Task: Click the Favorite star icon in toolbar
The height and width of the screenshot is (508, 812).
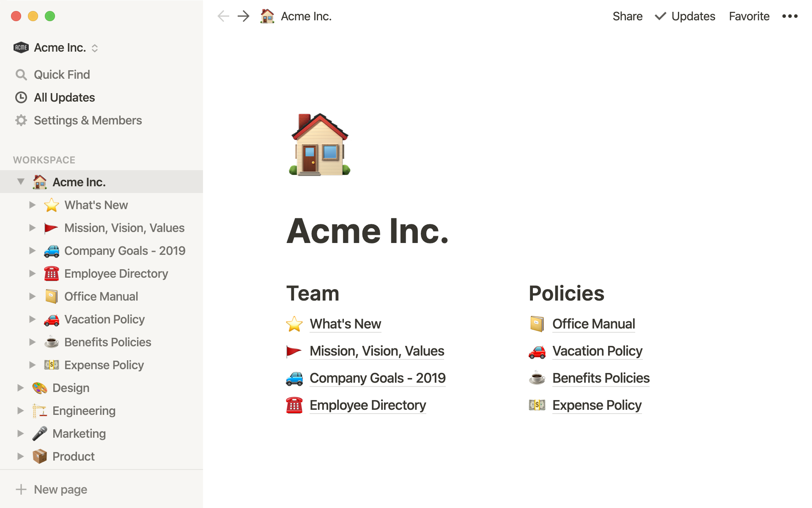Action: point(749,16)
